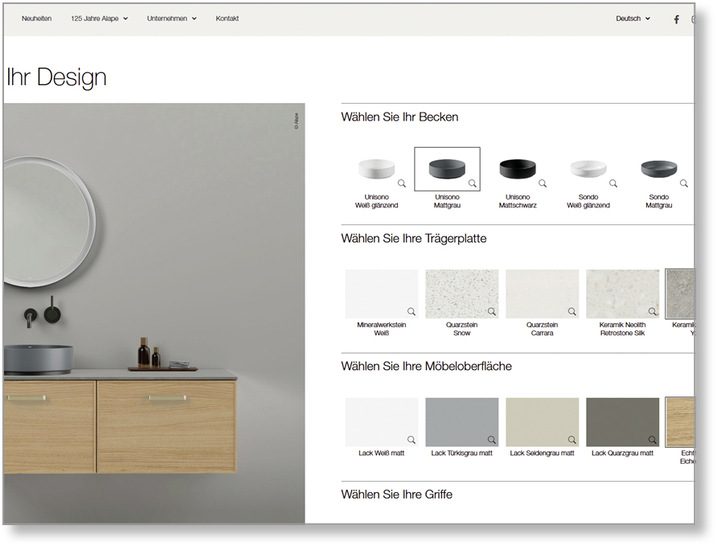The height and width of the screenshot is (546, 717).
Task: Click magnifier on Lack Quarzgrau matt swatch
Action: point(652,440)
